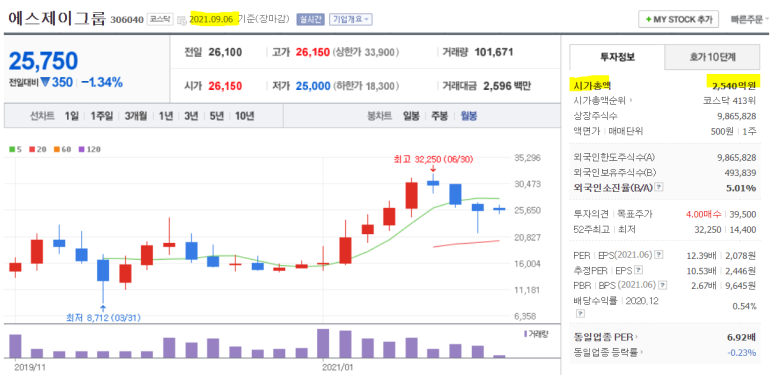Select the 1년 line chart period
773x375 pixels.
tap(166, 116)
